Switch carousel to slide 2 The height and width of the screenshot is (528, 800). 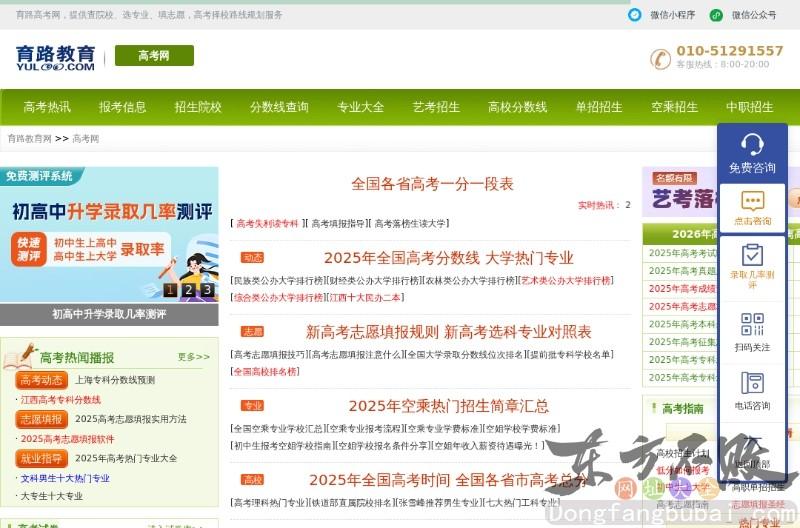[189, 290]
